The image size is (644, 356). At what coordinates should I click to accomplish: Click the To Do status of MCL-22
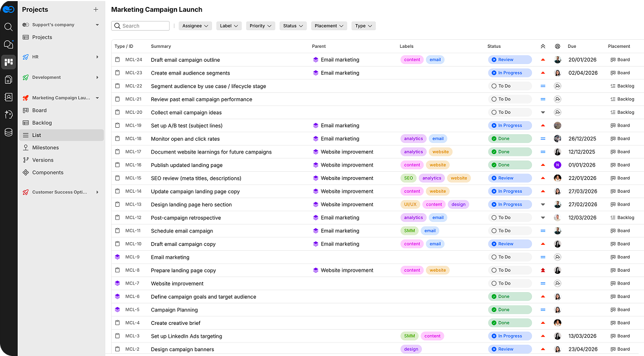(x=510, y=86)
